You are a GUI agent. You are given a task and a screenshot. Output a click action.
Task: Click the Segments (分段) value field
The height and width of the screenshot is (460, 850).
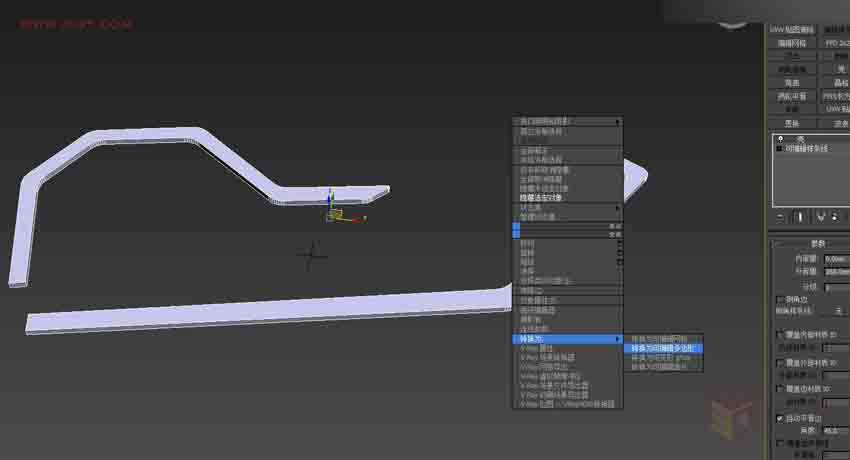[836, 287]
